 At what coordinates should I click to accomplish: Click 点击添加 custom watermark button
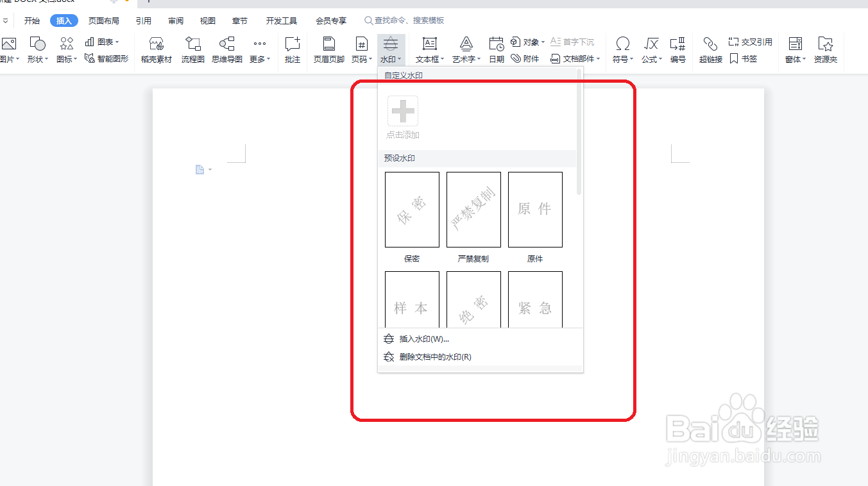click(403, 117)
